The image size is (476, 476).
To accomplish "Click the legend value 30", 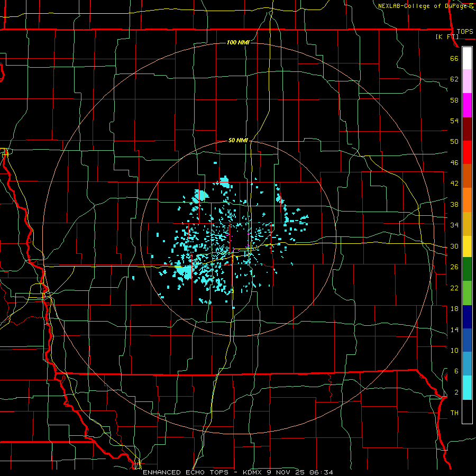I will tap(454, 246).
